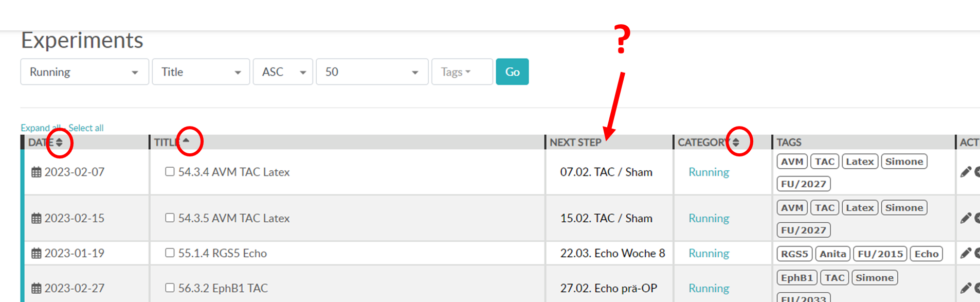Click next step '15.02. TAC / Sham'
The image size is (980, 302).
(x=606, y=219)
